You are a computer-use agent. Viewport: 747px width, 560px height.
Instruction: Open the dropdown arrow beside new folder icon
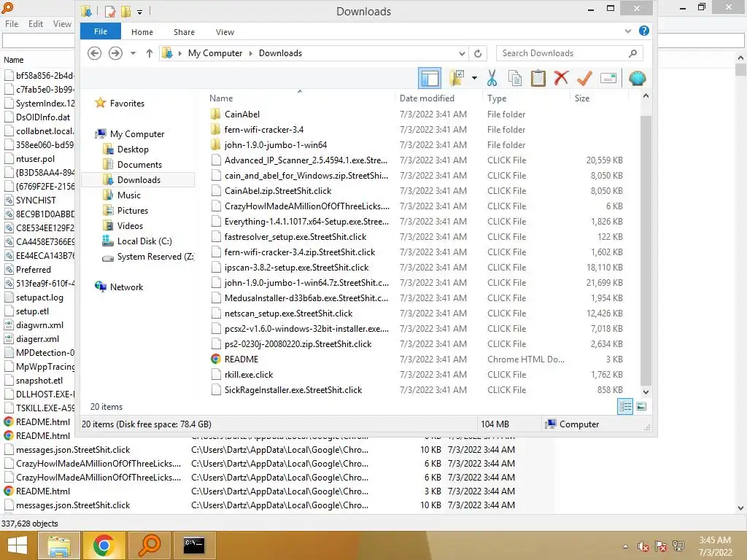pyautogui.click(x=474, y=78)
